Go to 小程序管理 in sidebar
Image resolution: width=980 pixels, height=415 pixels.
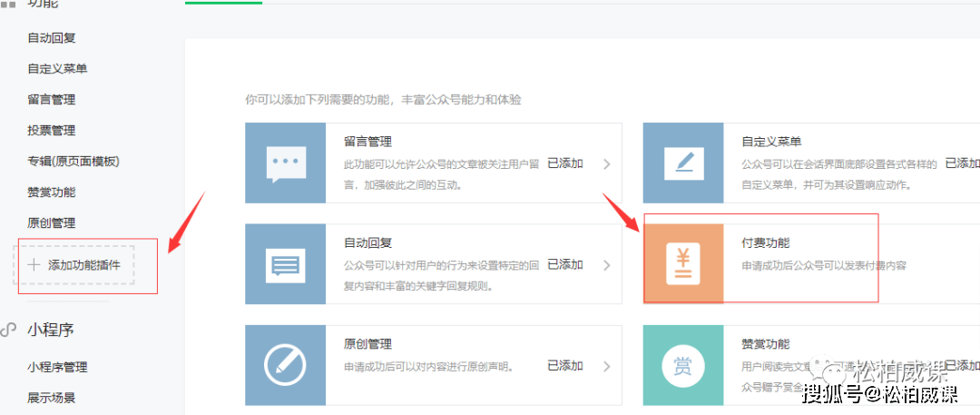pos(57,367)
